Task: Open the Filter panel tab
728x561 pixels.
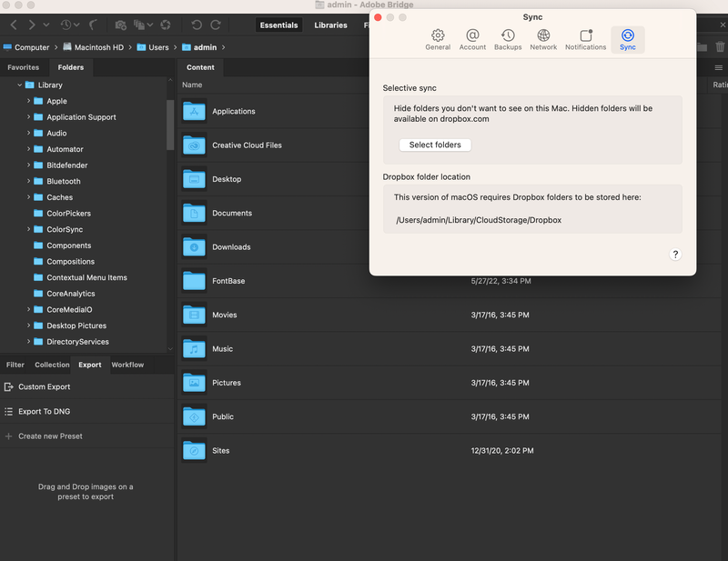Action: (x=15, y=365)
